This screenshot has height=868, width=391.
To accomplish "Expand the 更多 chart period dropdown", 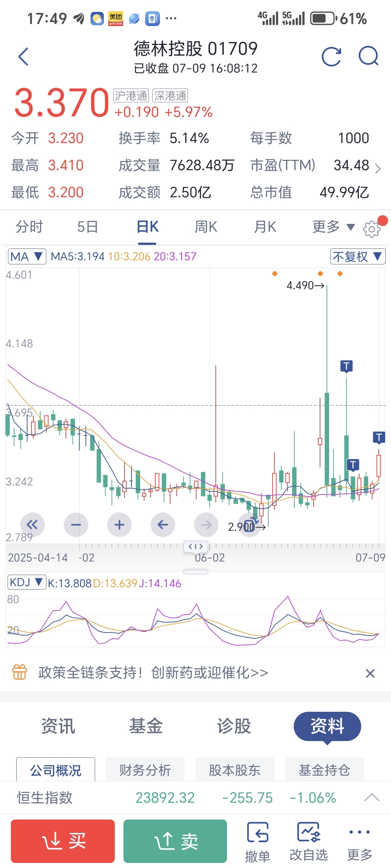I will click(x=333, y=227).
